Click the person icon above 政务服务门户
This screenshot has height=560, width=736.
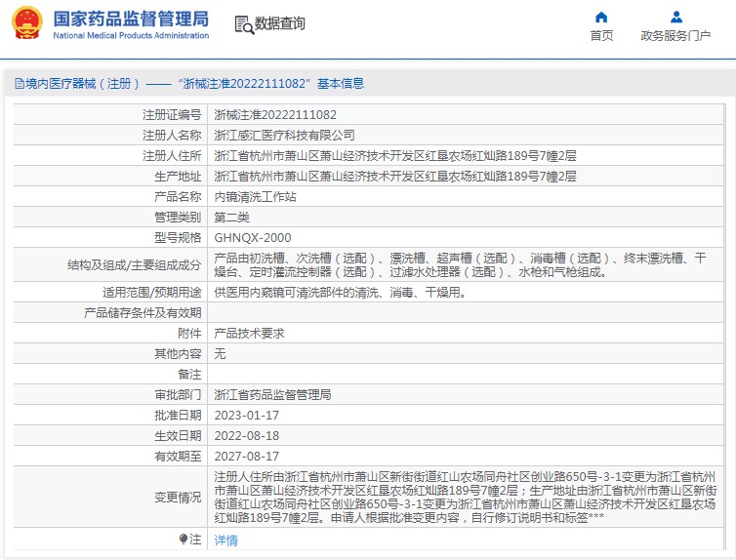(x=675, y=17)
